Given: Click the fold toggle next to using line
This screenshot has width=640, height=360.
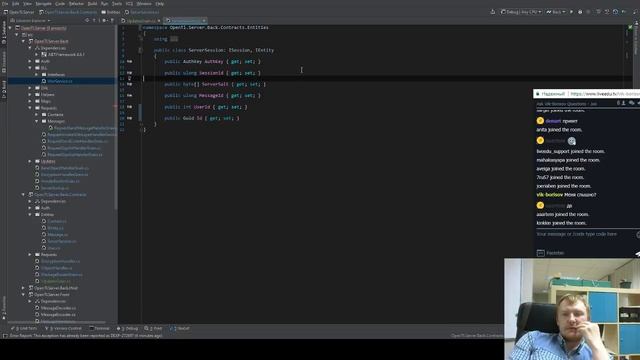Looking at the screenshot, I should (x=140, y=39).
